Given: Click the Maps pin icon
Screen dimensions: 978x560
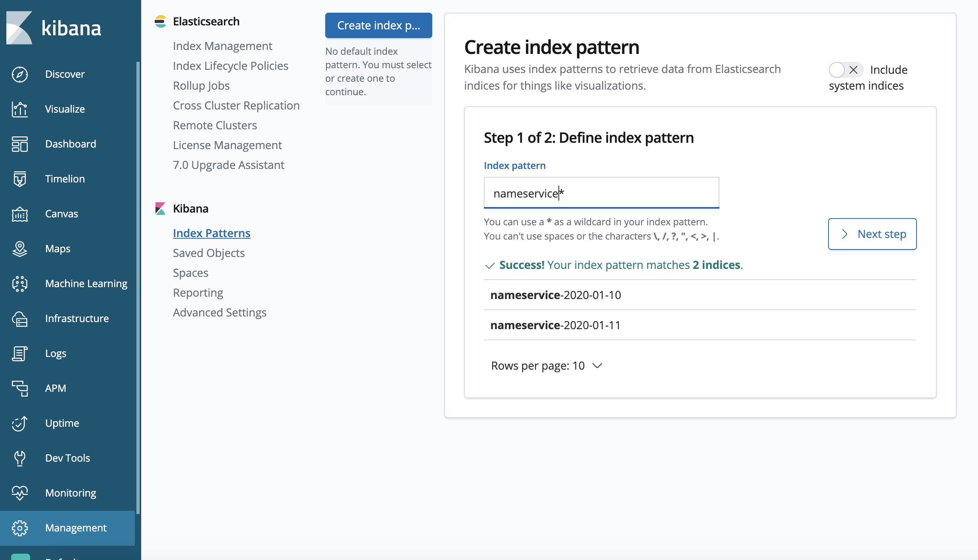Looking at the screenshot, I should point(19,249).
